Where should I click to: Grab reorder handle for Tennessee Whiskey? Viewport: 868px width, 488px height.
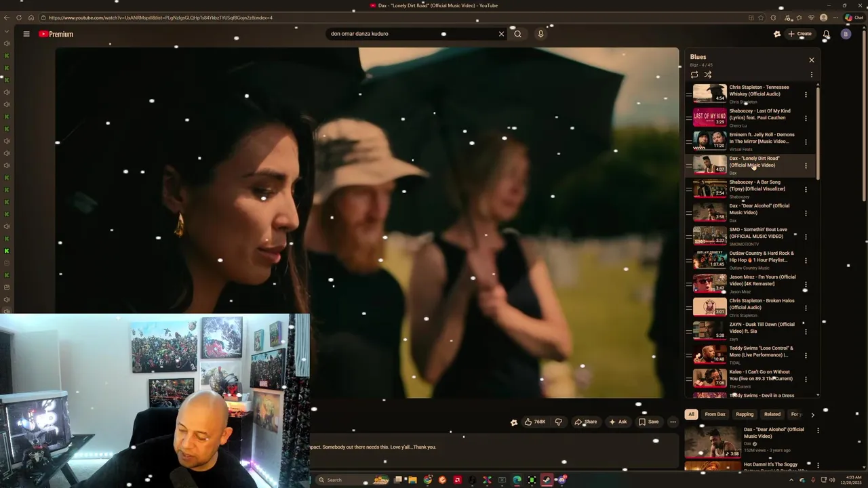[688, 94]
